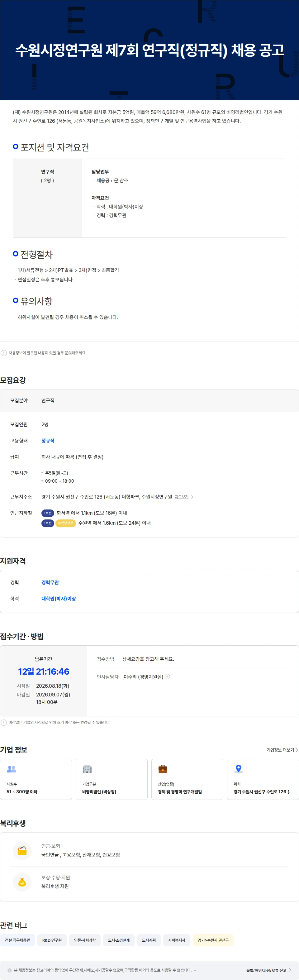Click the 전형절차 bullet icon
Viewport: 299px width, 980px height.
click(x=16, y=253)
